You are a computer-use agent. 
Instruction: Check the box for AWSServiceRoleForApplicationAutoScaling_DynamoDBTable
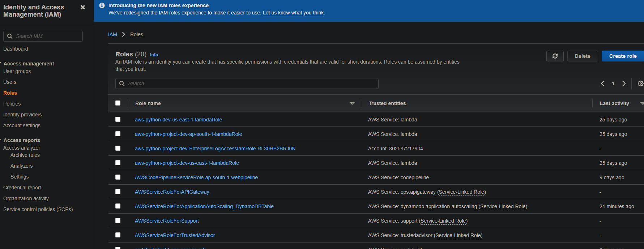[x=118, y=206]
